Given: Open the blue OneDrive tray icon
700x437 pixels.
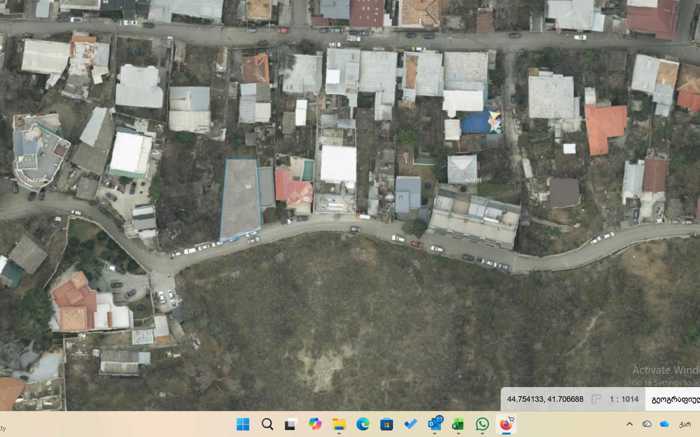Looking at the screenshot, I should pyautogui.click(x=665, y=424).
